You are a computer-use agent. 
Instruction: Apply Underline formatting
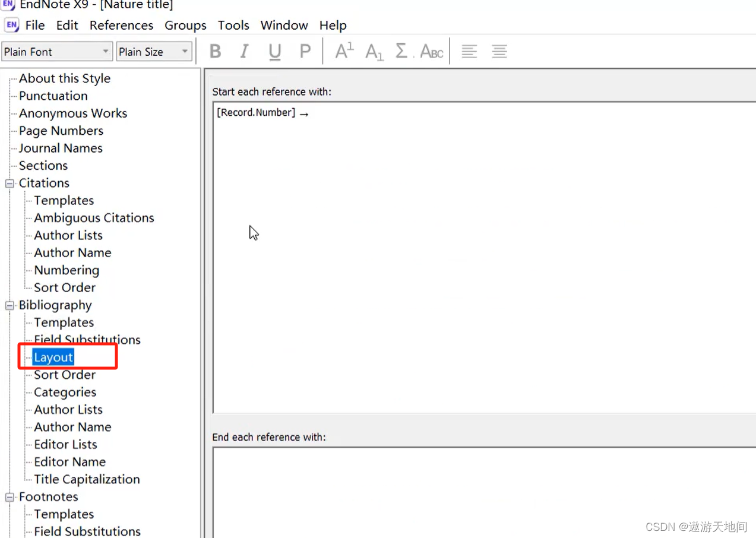[274, 52]
